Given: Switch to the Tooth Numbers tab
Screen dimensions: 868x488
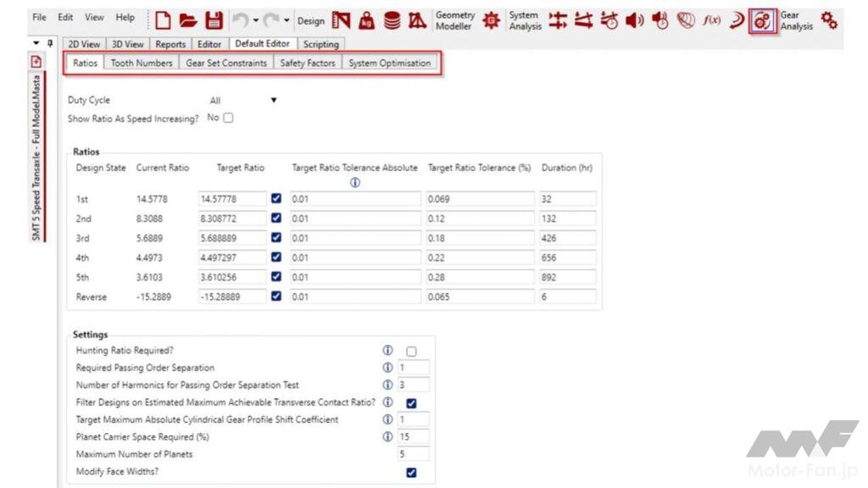Looking at the screenshot, I should tap(142, 63).
